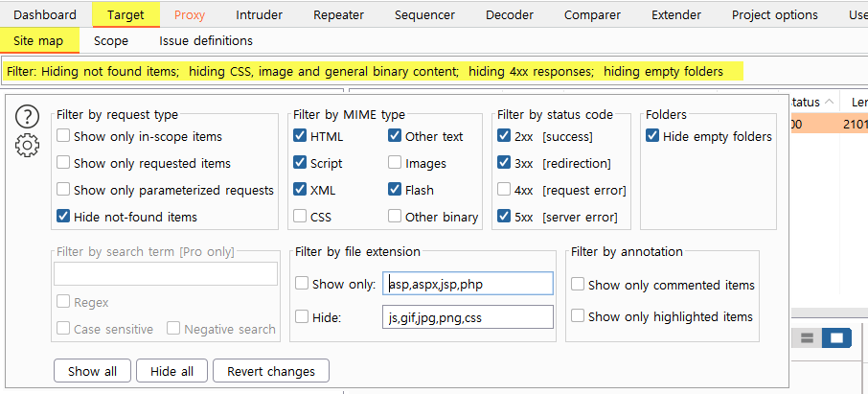Uncheck 5xx server error status filter
868x394 pixels.
click(504, 217)
